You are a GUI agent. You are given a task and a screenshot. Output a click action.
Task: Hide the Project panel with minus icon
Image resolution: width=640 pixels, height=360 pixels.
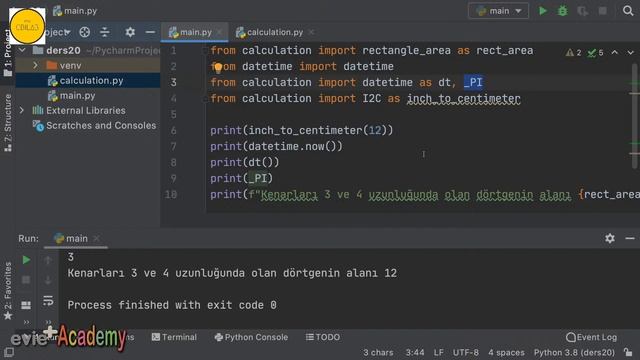tap(150, 32)
